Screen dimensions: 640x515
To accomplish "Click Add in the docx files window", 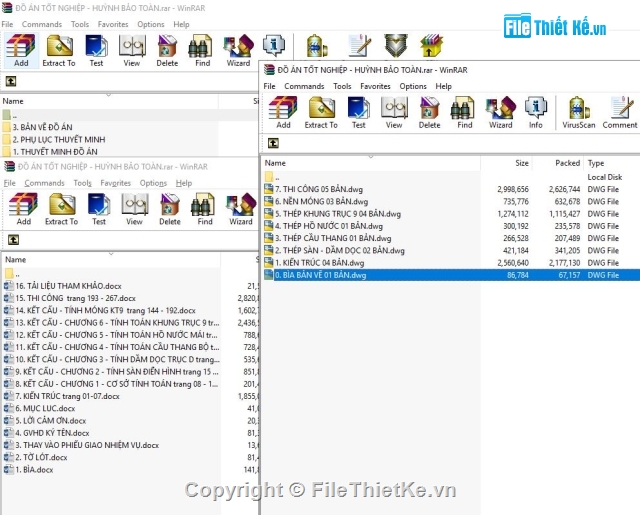I will 24,209.
